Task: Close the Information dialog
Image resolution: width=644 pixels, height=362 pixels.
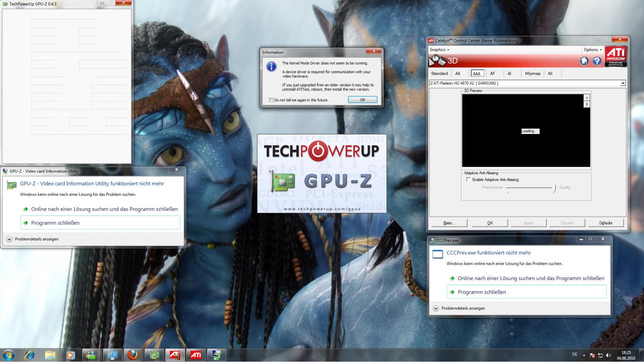Action: tap(374, 51)
